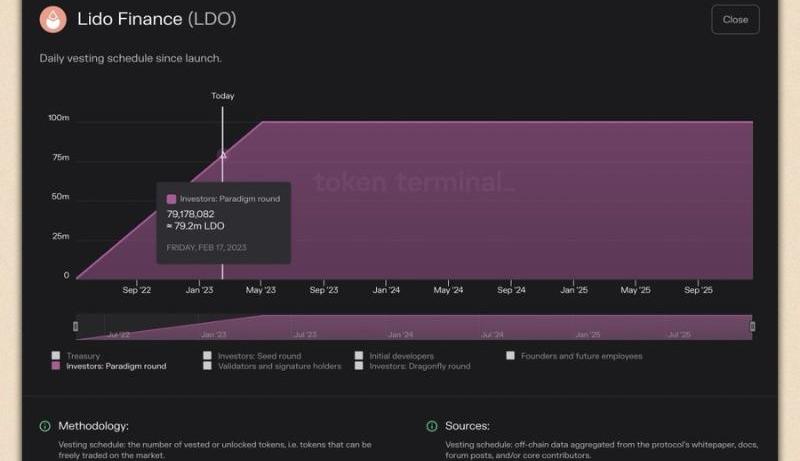Screen dimensions: 800x461
Task: Disable the Investors: Paradigm round series
Action: [56, 367]
